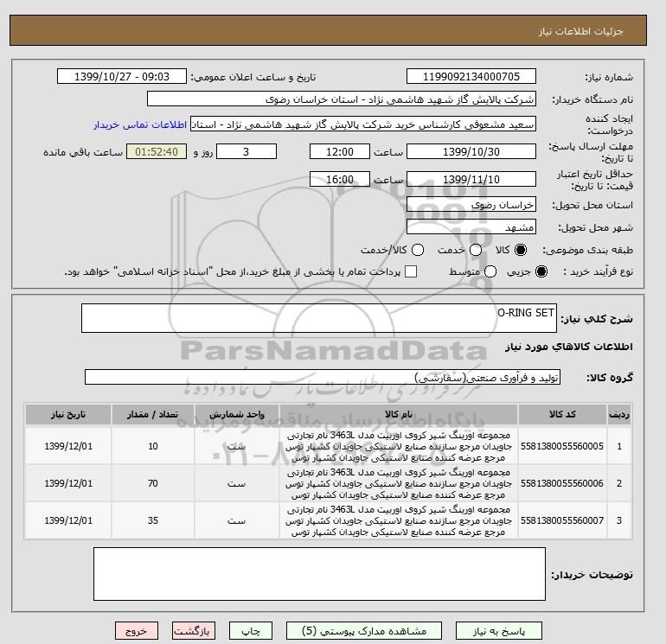Click the deadline date field 1399/10/30

471,151
